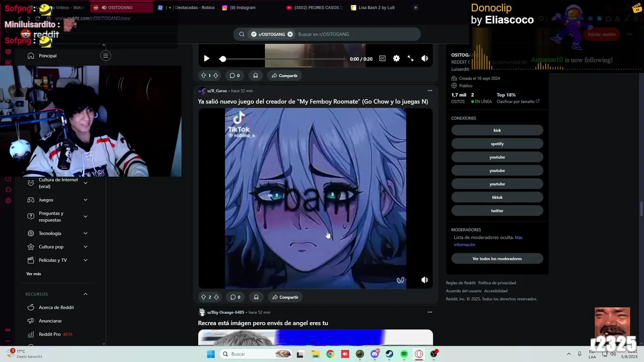The width and height of the screenshot is (644, 362).
Task: Share the post with score 1
Action: [285, 75]
